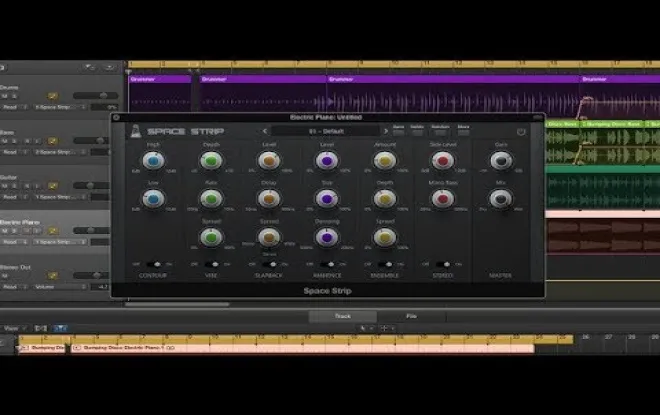
Task: Click the yellow automation icon on Guitar track
Action: tap(53, 186)
